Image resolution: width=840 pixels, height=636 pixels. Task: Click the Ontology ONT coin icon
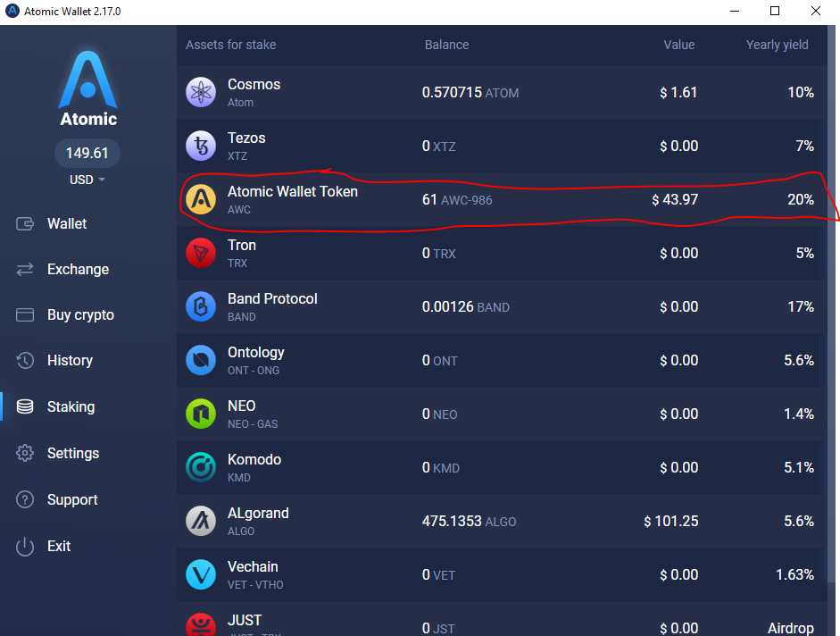201,360
